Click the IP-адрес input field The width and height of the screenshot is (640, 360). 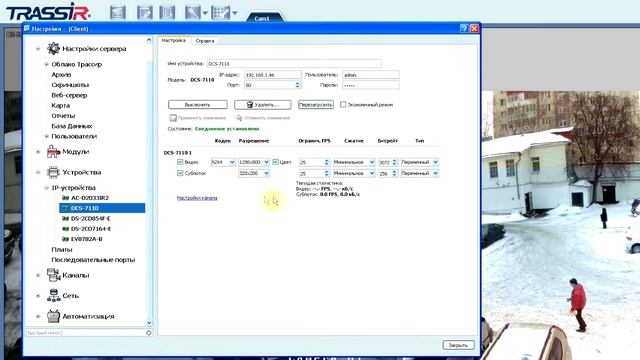click(x=272, y=75)
